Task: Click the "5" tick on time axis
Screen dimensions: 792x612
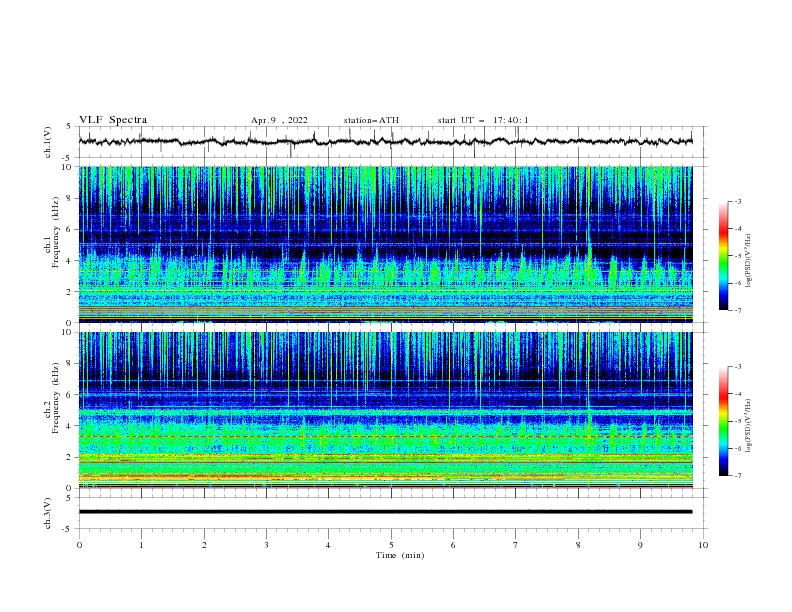Action: (391, 545)
